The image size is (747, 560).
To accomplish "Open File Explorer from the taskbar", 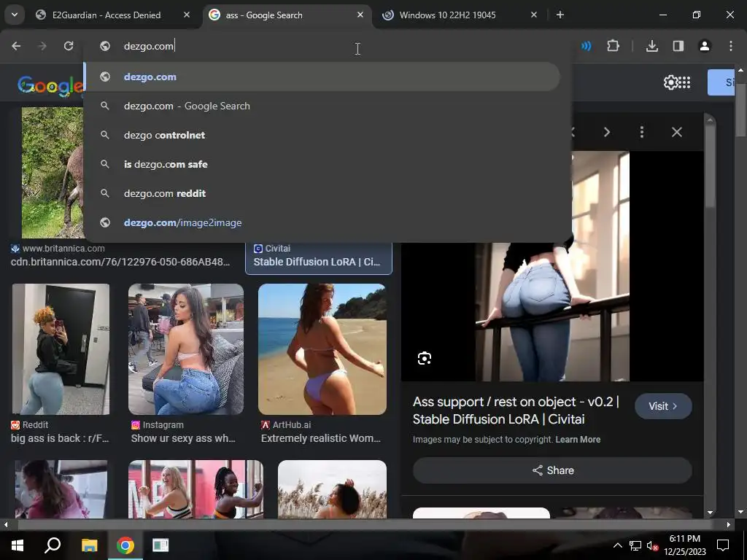I will [x=89, y=545].
